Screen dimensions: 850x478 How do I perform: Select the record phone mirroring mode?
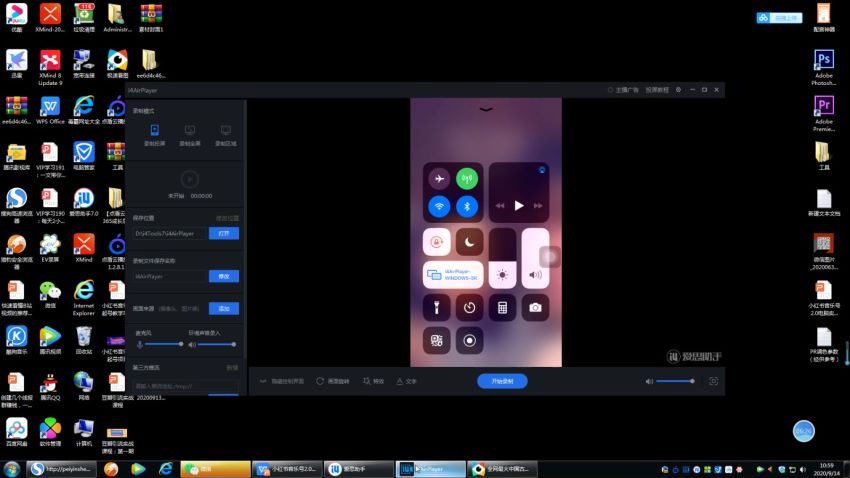154,134
